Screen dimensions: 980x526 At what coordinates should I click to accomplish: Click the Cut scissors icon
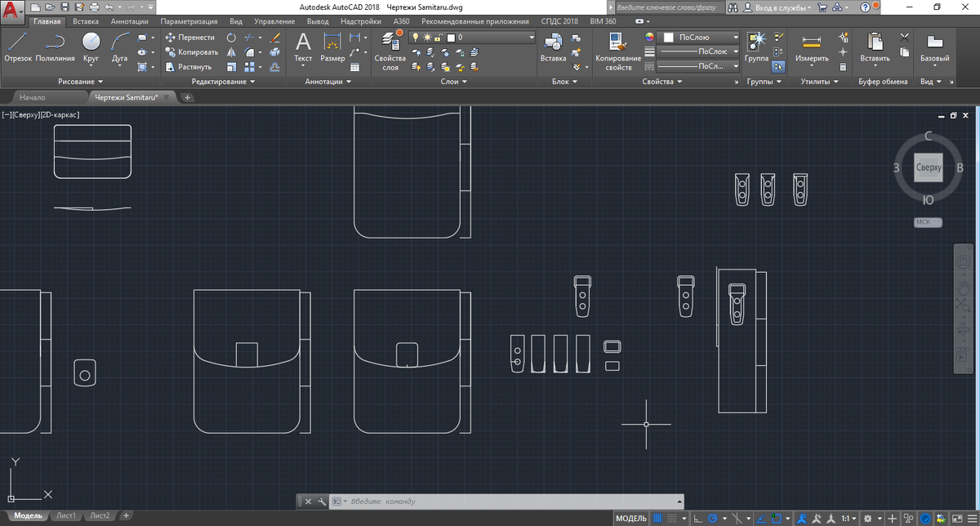(x=904, y=37)
